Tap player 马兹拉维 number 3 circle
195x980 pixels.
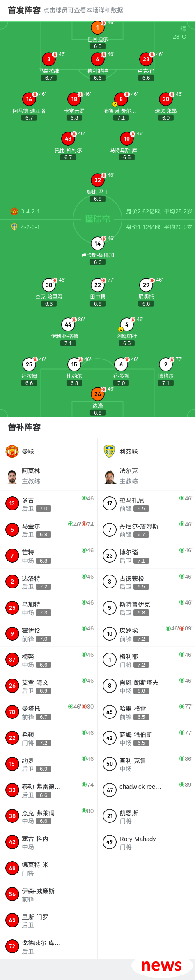pos(49,59)
